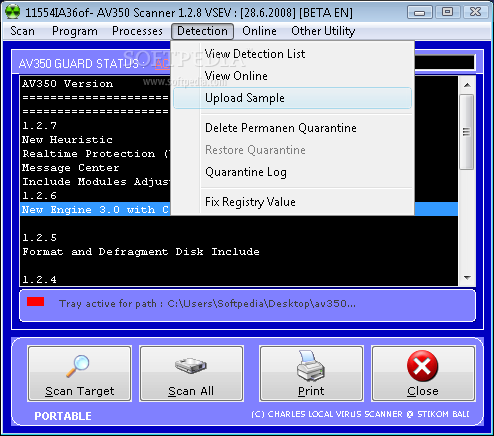Click the Scan Target label

coord(80,391)
